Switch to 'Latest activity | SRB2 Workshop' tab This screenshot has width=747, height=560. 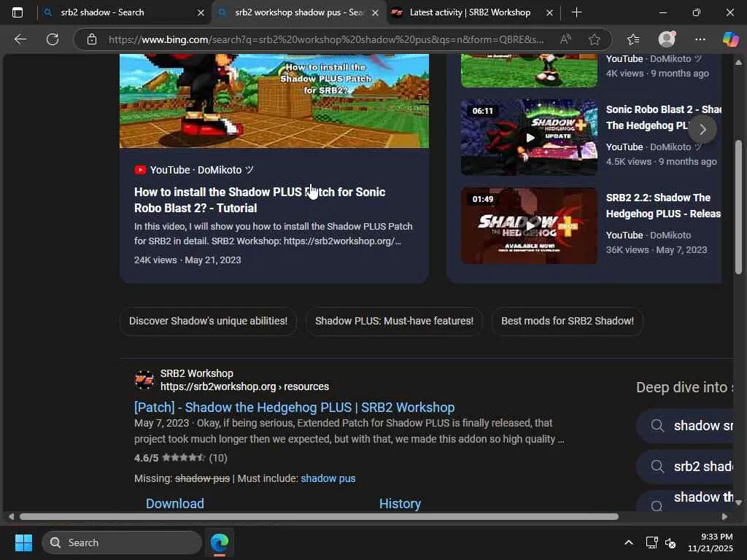(473, 12)
